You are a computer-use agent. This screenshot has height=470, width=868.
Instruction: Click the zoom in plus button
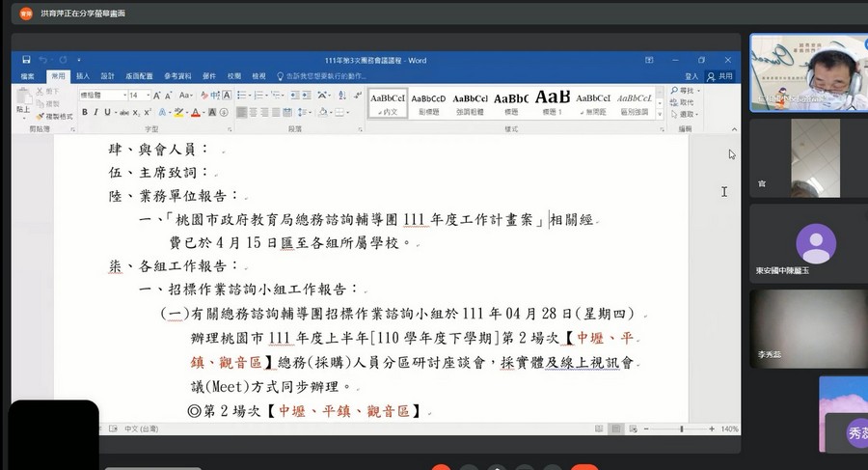712,429
